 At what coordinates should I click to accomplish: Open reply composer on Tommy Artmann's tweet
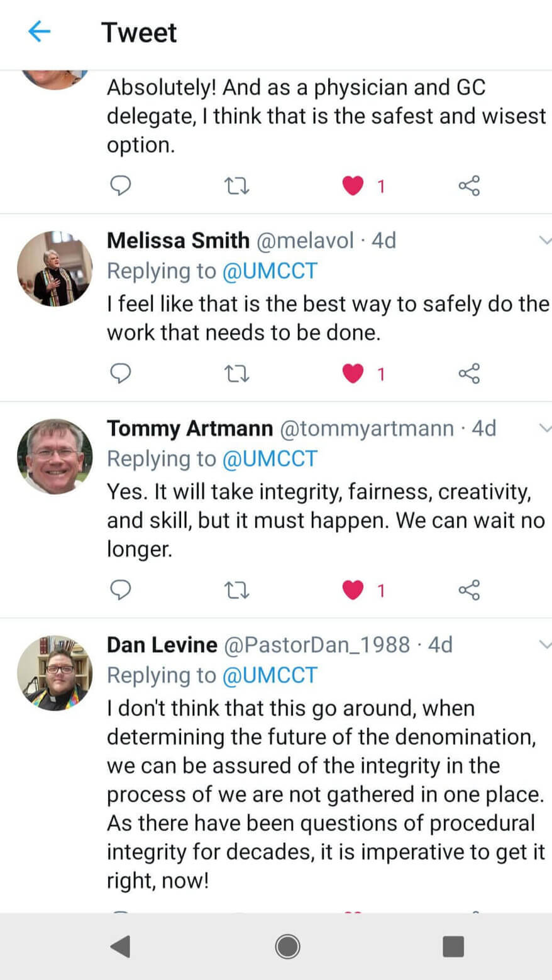click(121, 590)
